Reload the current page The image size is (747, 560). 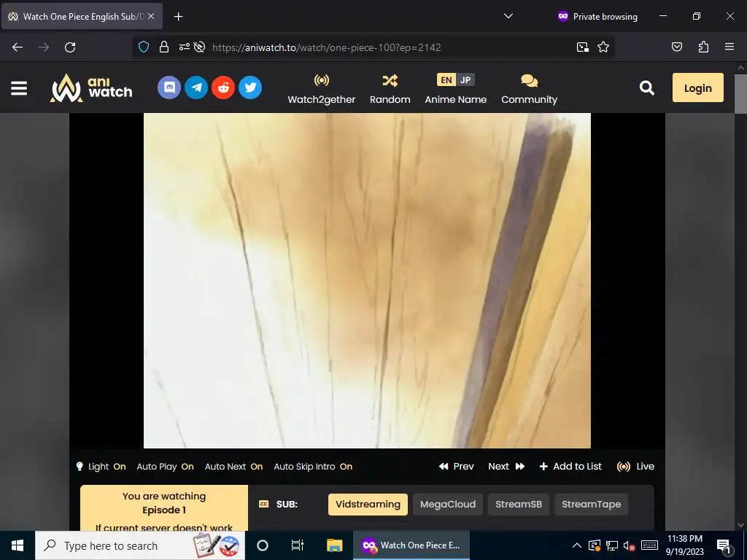click(x=70, y=47)
